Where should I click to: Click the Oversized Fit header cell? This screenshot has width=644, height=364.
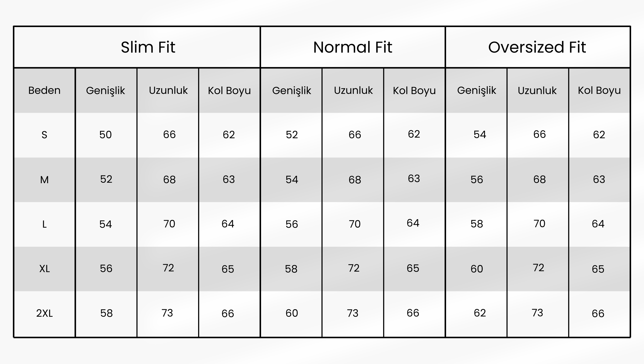(x=537, y=47)
